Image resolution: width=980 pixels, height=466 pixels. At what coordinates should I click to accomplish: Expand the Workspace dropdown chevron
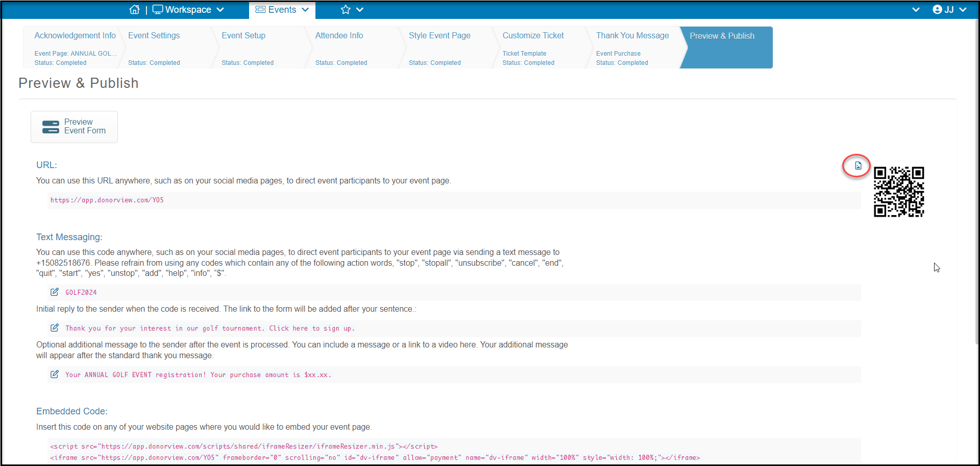tap(220, 10)
